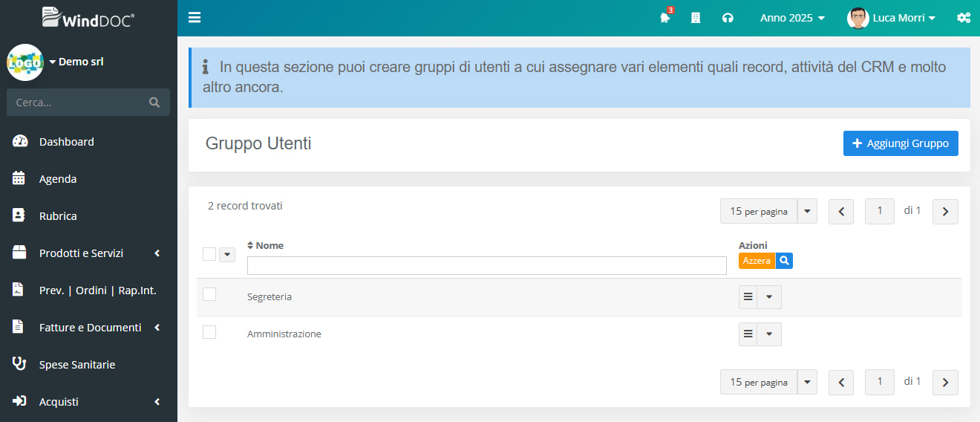The height and width of the screenshot is (422, 980).
Task: Open the settings gears icon
Action: click(x=964, y=18)
